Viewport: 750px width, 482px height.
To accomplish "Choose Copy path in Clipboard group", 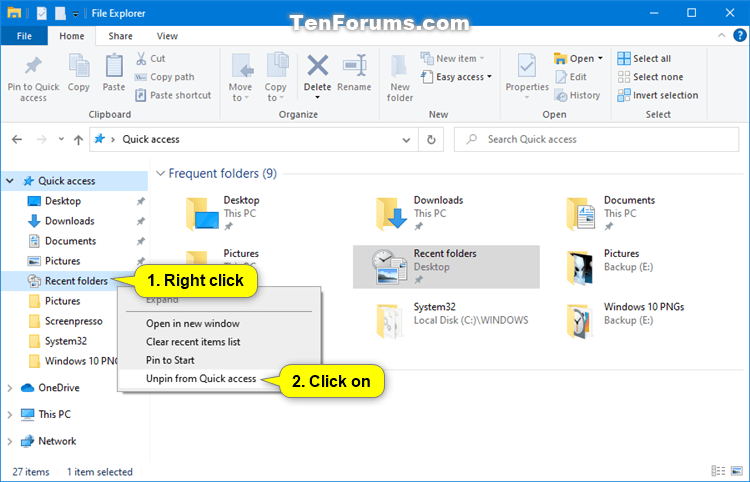I will [x=165, y=77].
